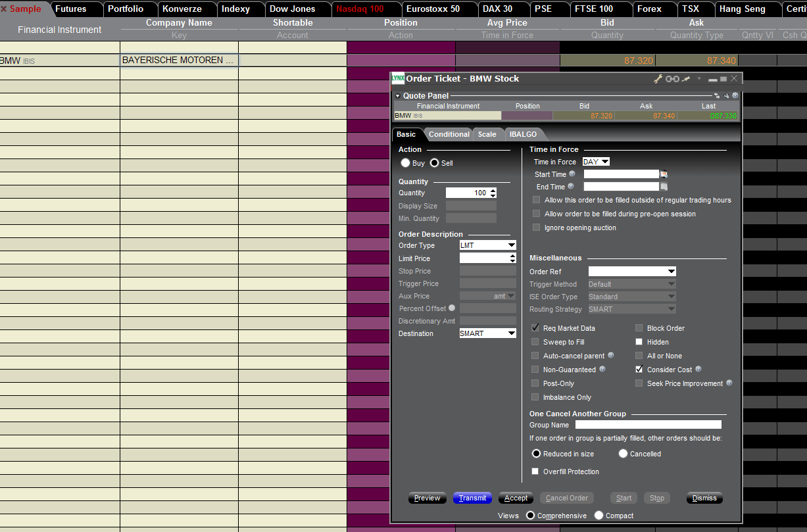This screenshot has width=807, height=532.
Task: Select Comprehensive view radio button
Action: pyautogui.click(x=531, y=516)
